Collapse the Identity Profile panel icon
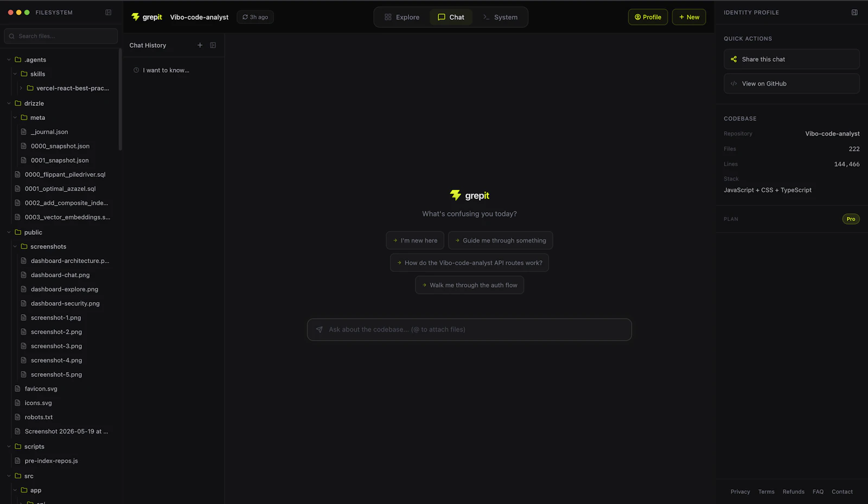868x504 pixels. pos(854,12)
